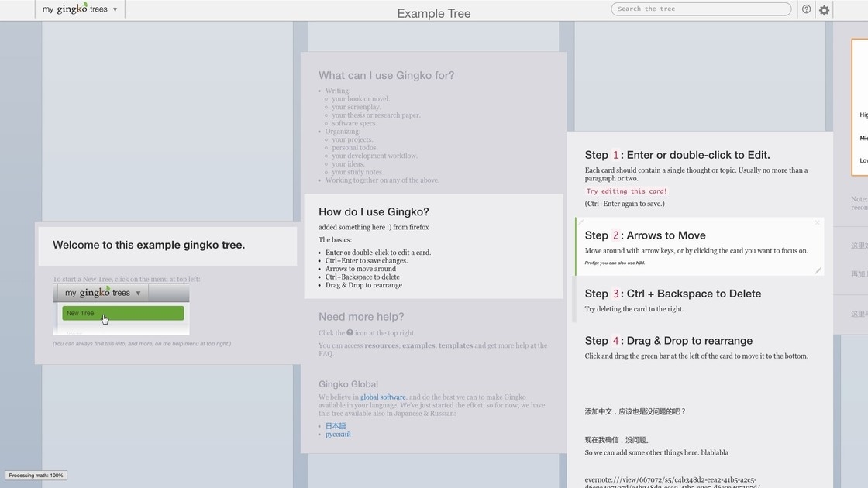Image resolution: width=868 pixels, height=488 pixels.
Task: Open the global software link
Action: (x=383, y=397)
